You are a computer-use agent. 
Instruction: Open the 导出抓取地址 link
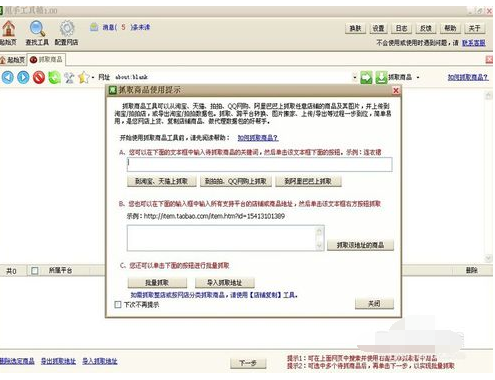[58, 361]
